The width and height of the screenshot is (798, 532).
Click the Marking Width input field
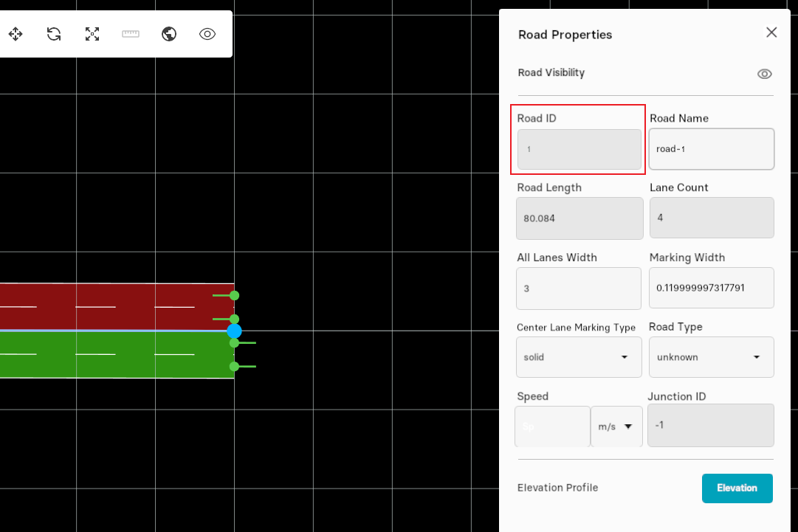(x=711, y=289)
